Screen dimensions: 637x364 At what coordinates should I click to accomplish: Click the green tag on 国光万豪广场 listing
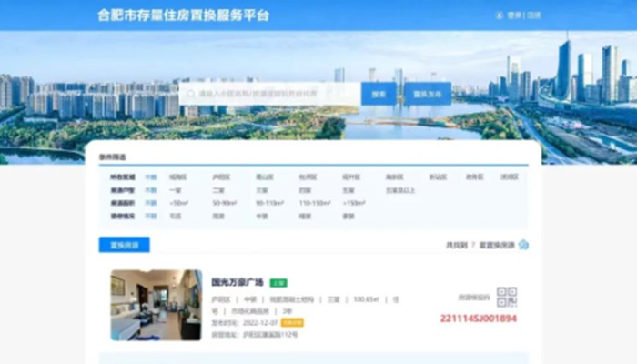(278, 283)
